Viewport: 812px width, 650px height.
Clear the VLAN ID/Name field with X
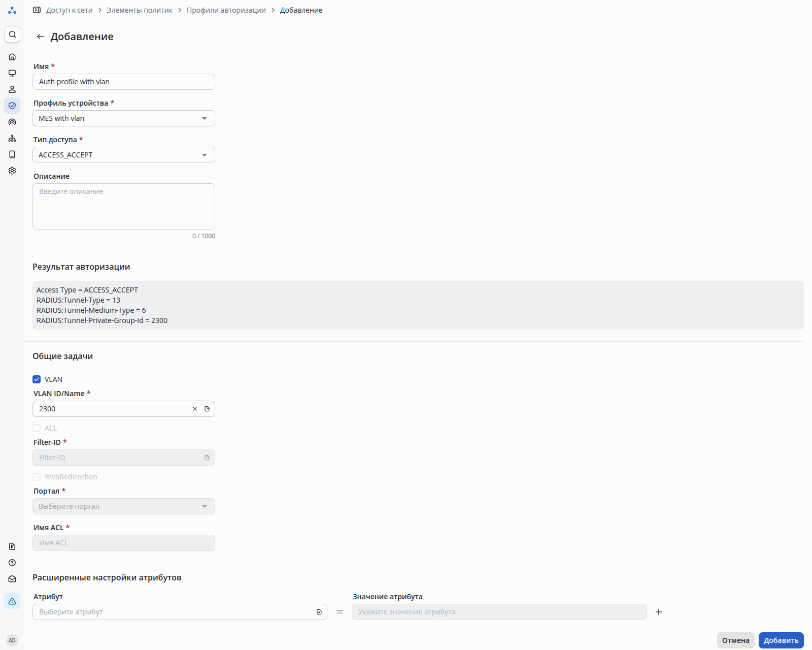pos(195,409)
